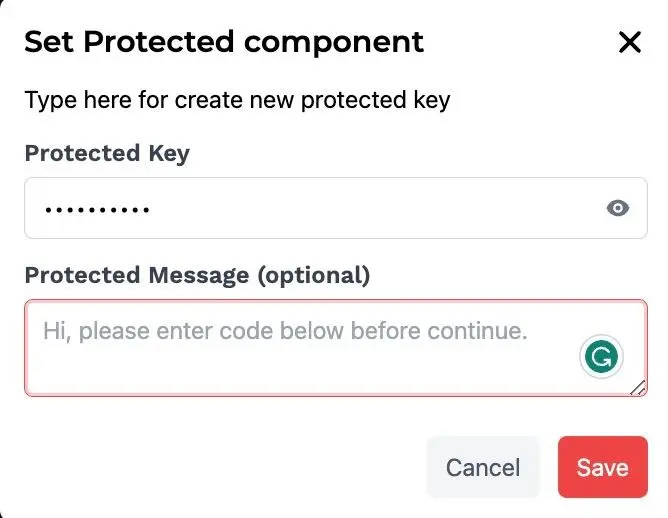Save the protected component settings
This screenshot has height=518, width=668.
pyautogui.click(x=602, y=467)
